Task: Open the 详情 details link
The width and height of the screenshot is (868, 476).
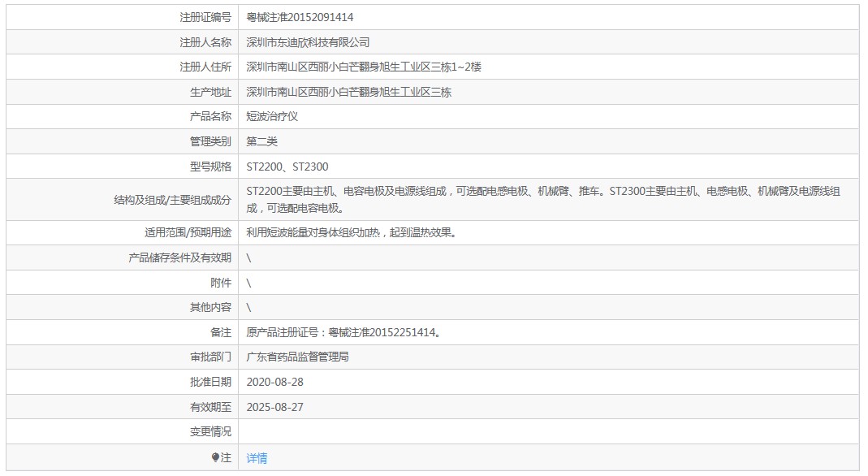Action: pyautogui.click(x=257, y=458)
